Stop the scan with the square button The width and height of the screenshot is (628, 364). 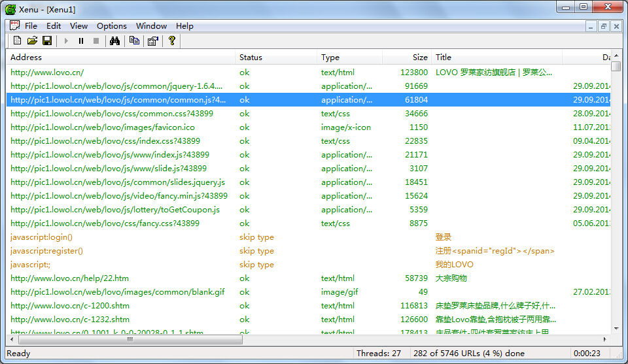(96, 41)
